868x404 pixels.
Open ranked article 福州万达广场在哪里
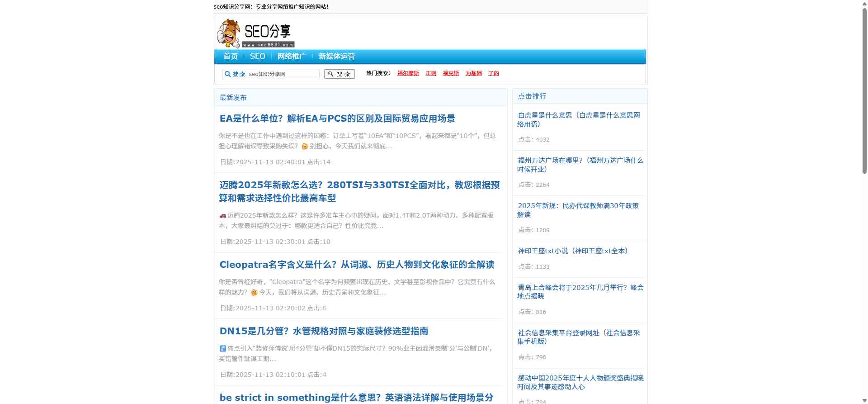click(580, 165)
